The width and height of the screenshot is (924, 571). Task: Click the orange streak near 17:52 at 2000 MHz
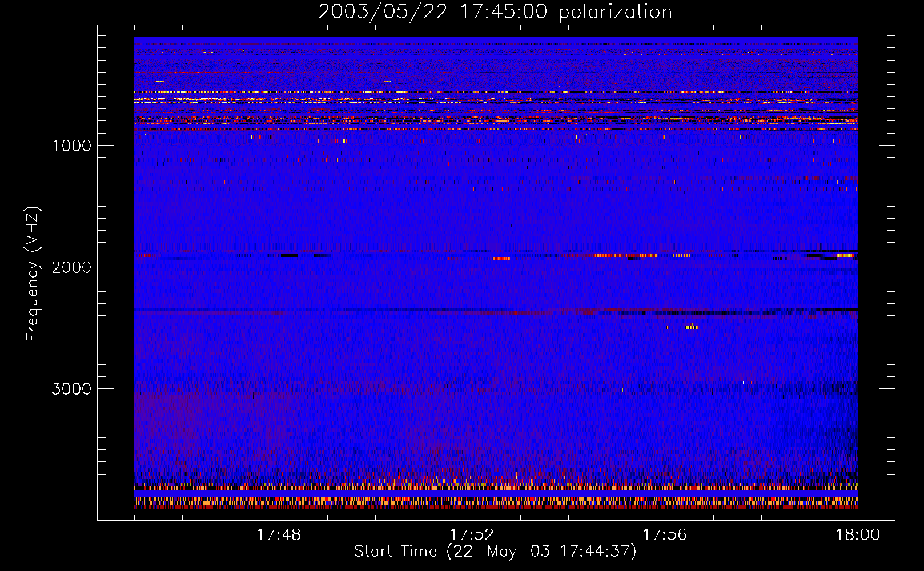pyautogui.click(x=501, y=259)
